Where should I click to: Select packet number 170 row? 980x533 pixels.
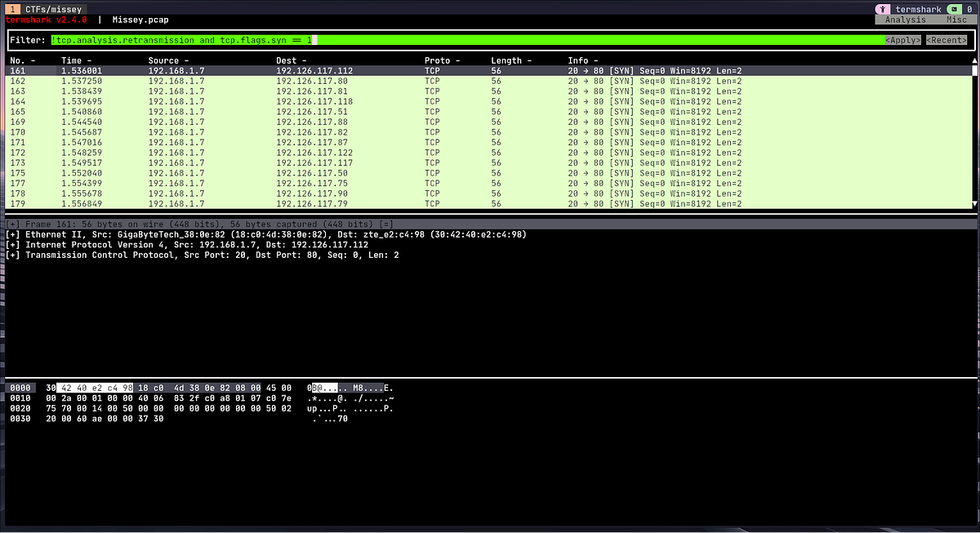tap(488, 132)
